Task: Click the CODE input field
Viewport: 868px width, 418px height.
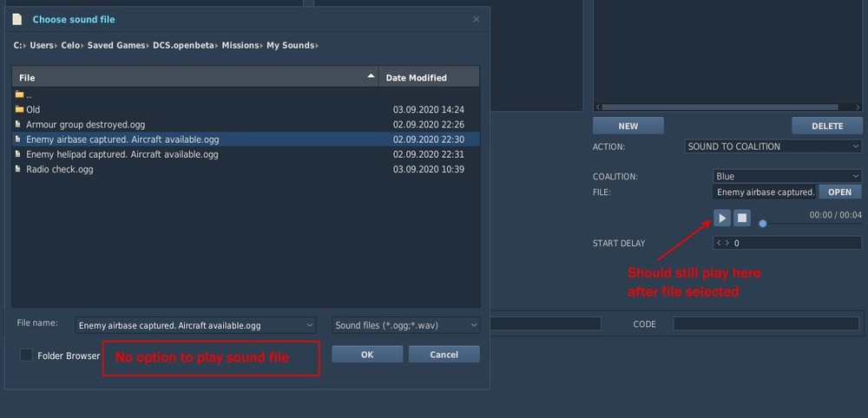Action: pyautogui.click(x=766, y=324)
